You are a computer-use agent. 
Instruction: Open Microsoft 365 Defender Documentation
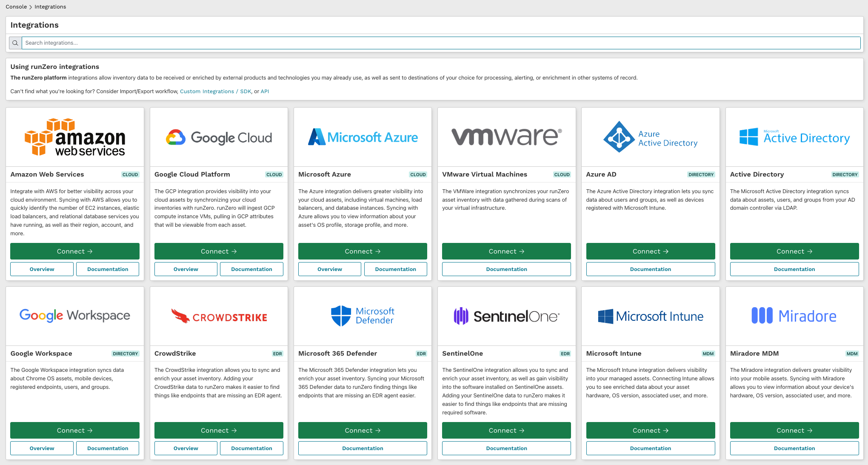click(363, 448)
